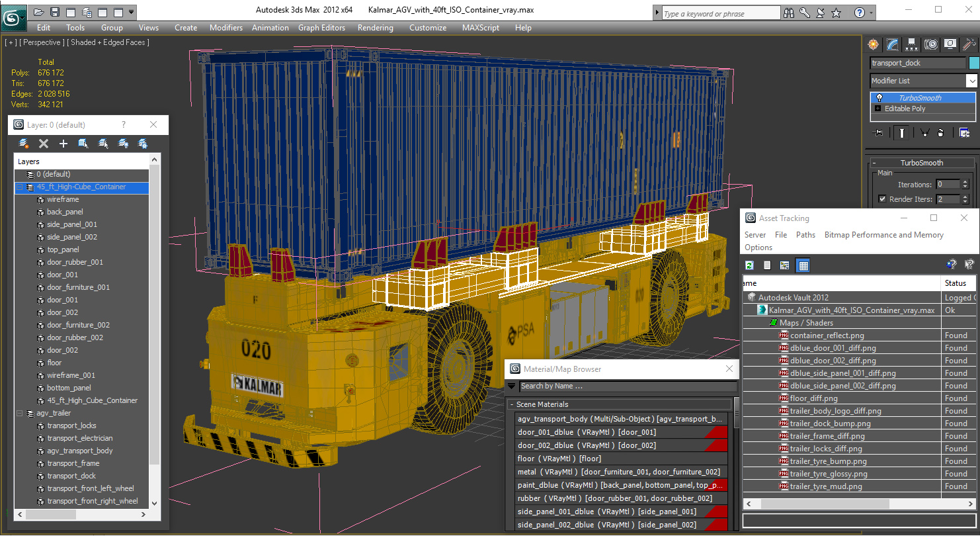Open the MAXScript menu
The height and width of the screenshot is (536, 980).
(x=481, y=28)
